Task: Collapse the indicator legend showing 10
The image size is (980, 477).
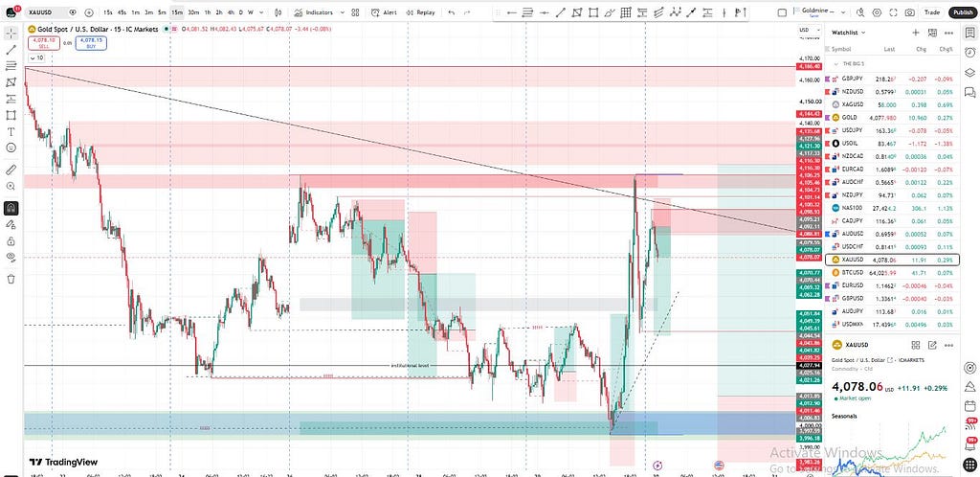Action: tap(35, 57)
